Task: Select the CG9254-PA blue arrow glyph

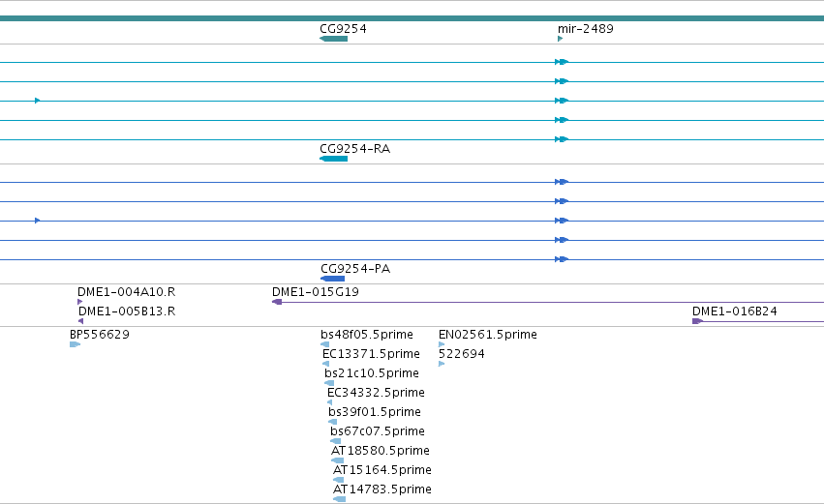Action: (x=333, y=279)
